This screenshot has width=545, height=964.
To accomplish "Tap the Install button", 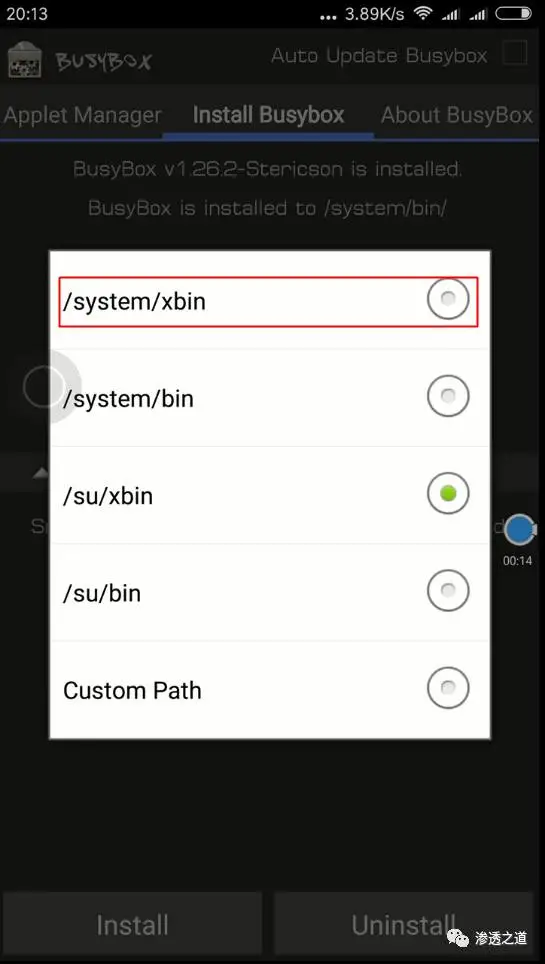I will click(x=132, y=925).
